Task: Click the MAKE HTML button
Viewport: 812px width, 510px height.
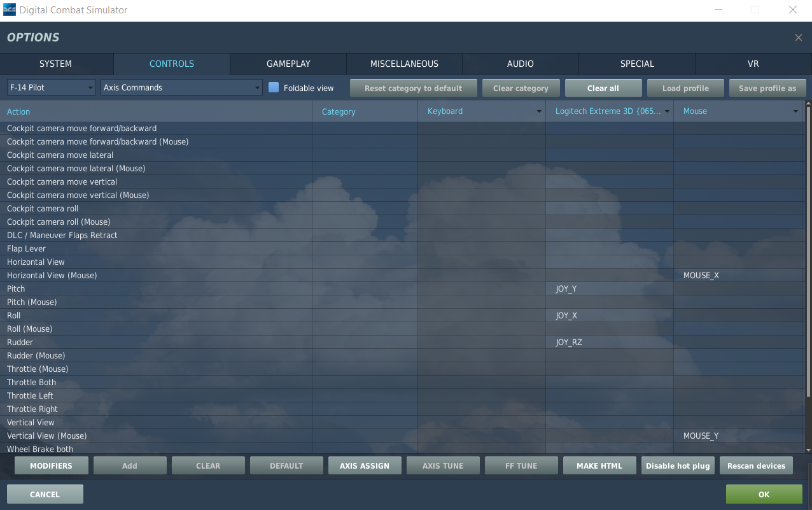Action: [599, 465]
